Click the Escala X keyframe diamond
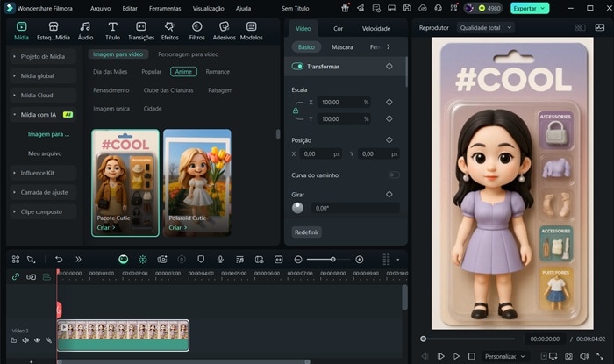The height and width of the screenshot is (364, 614). [389, 102]
